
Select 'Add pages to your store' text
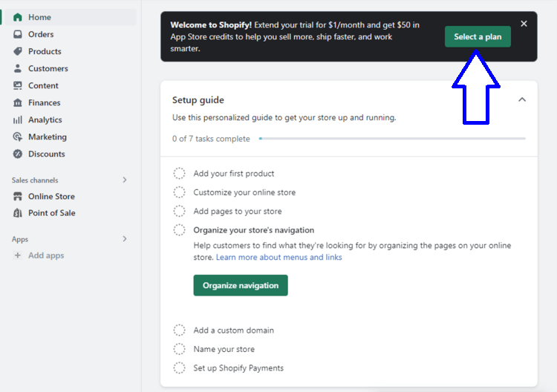pyautogui.click(x=238, y=211)
